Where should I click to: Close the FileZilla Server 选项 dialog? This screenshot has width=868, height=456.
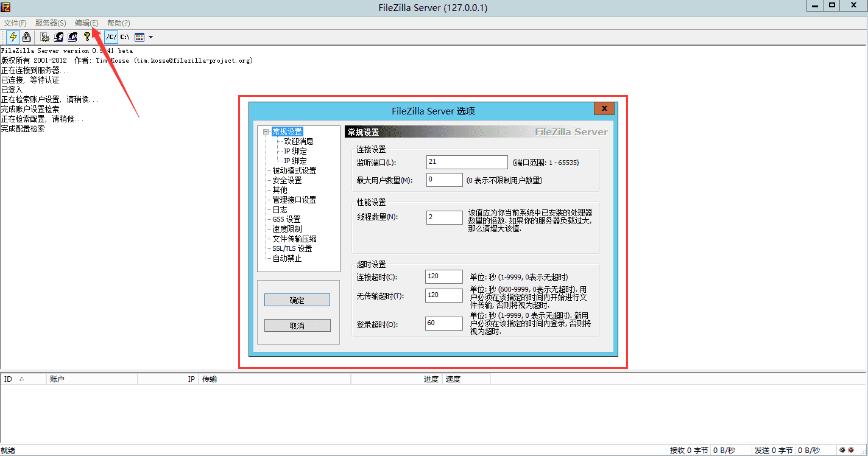604,108
